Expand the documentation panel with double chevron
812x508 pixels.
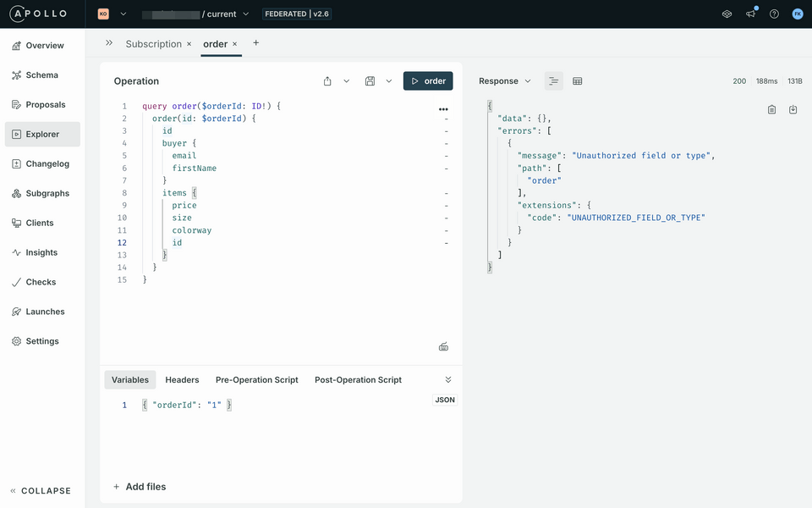pos(109,43)
